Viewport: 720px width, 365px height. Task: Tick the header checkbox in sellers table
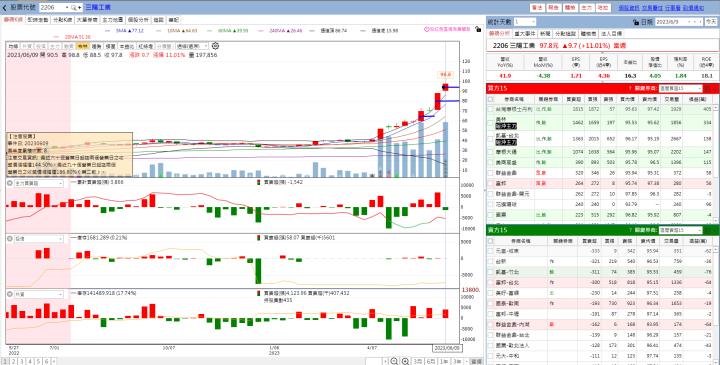pos(491,241)
